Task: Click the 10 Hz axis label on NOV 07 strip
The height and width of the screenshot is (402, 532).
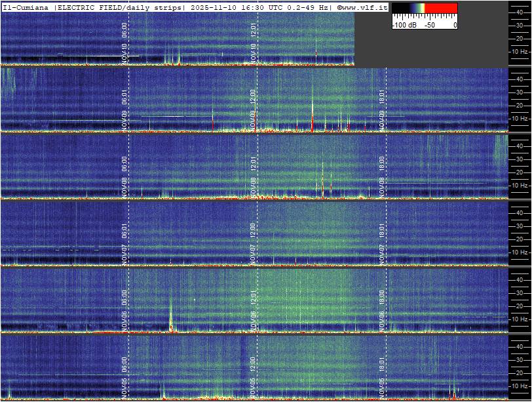Action: tap(520, 252)
